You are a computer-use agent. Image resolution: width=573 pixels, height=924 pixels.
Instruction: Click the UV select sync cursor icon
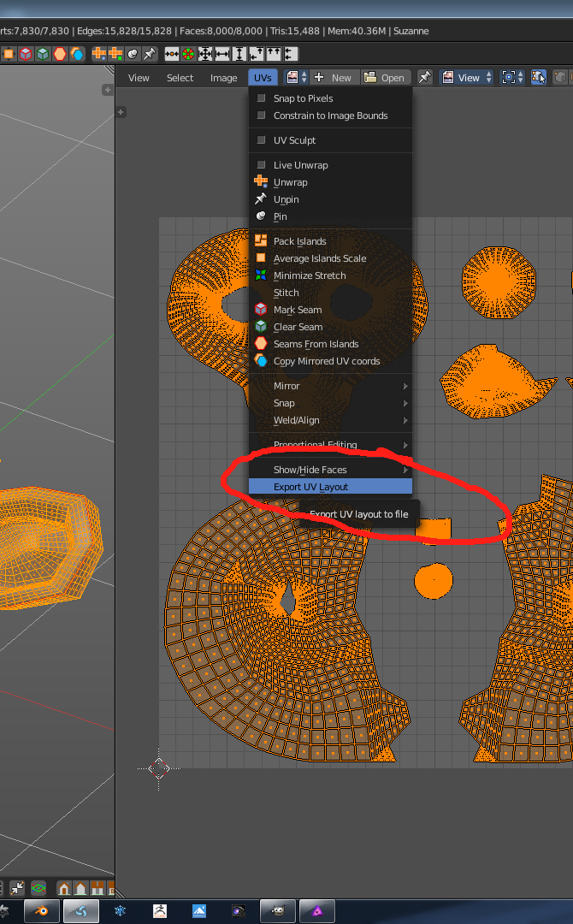[538, 77]
